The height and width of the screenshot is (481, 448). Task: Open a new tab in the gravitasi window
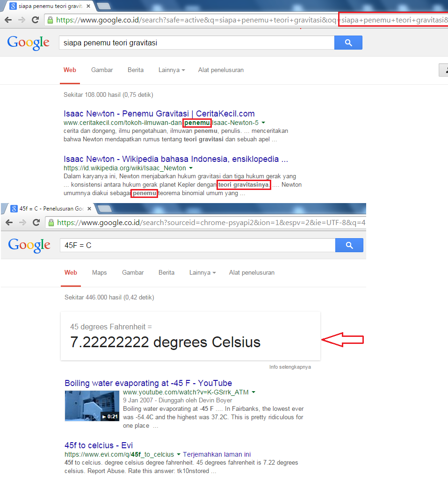click(104, 6)
